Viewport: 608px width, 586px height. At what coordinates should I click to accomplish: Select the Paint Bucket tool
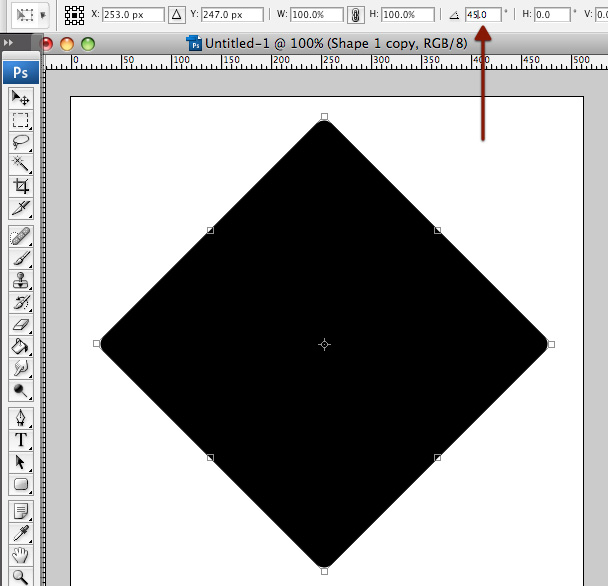pos(21,347)
